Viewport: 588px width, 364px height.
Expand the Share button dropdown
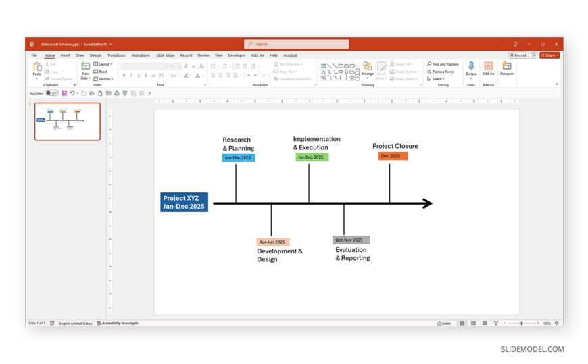point(558,55)
